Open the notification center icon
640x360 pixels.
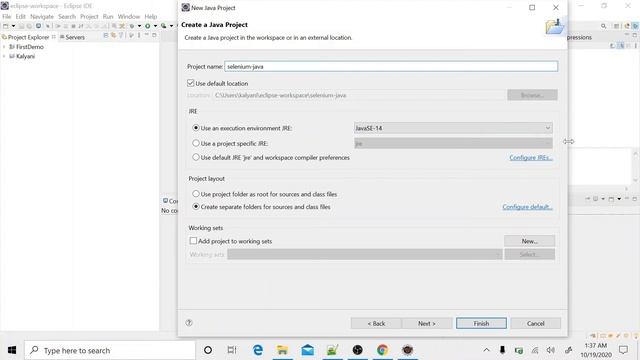(x=623, y=350)
